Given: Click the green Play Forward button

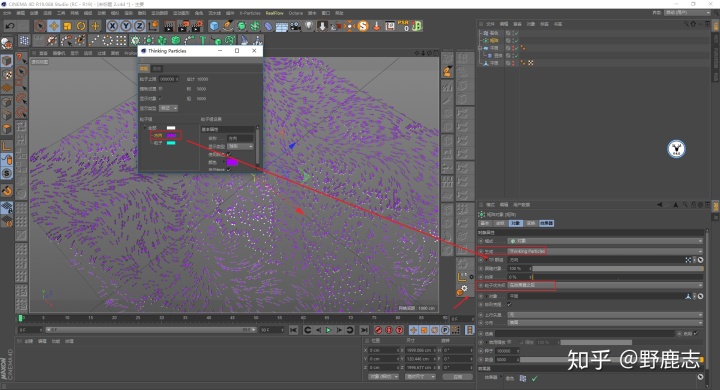Looking at the screenshot, I should click(328, 330).
